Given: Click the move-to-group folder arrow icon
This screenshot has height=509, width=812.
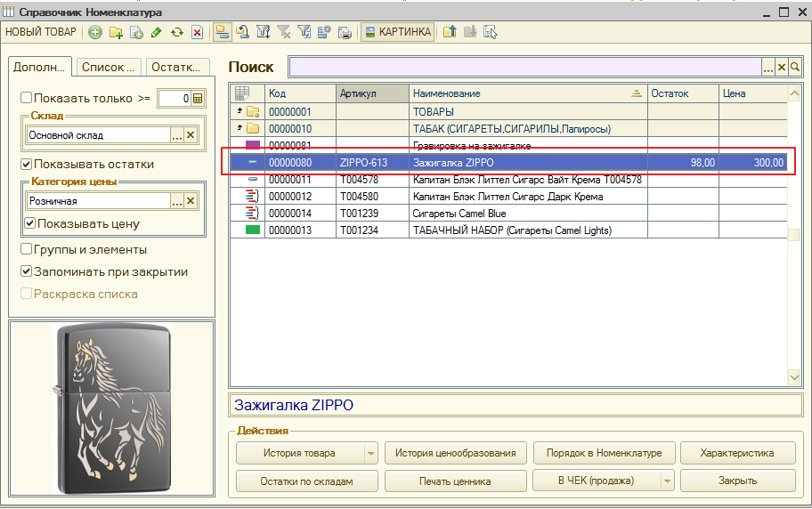Looking at the screenshot, I should pos(242,33).
